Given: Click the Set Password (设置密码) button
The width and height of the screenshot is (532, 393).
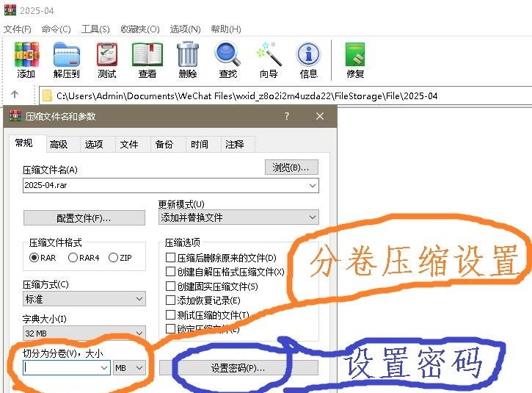Looking at the screenshot, I should (x=238, y=368).
